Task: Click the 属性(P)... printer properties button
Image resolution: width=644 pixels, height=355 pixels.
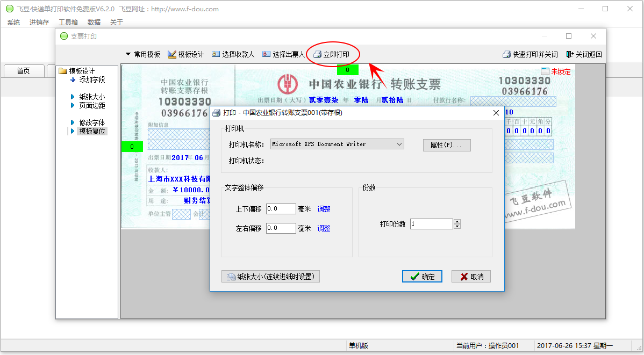Action: (447, 145)
